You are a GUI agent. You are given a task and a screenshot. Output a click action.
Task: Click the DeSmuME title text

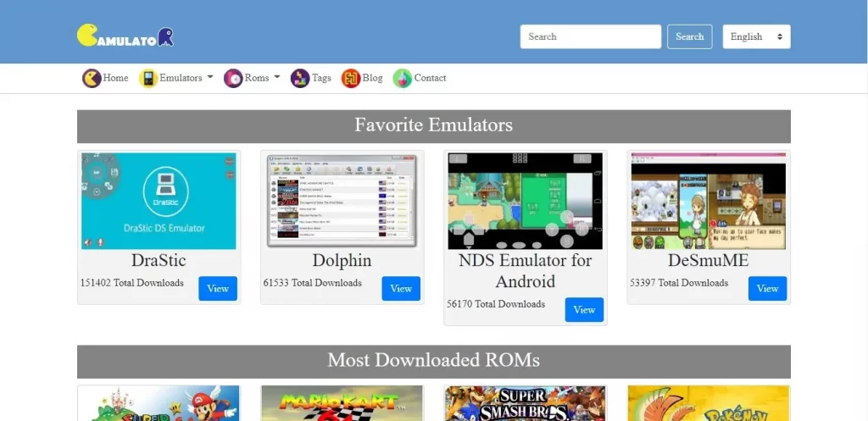[x=708, y=260]
